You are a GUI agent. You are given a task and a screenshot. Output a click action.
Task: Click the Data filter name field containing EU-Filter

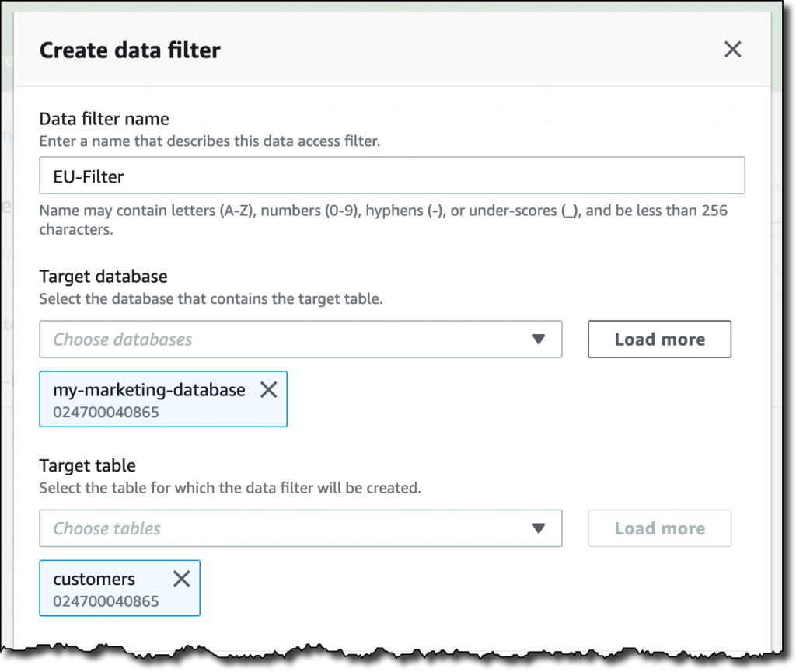tap(392, 176)
